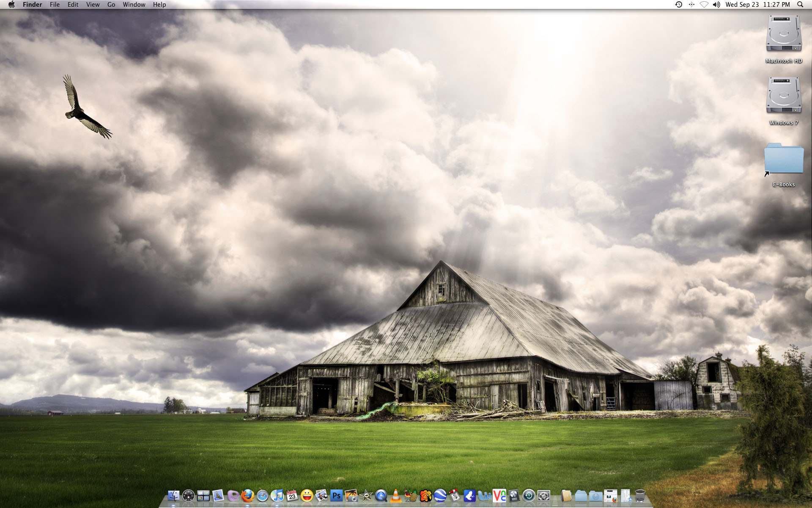The height and width of the screenshot is (508, 812).
Task: Open the Finder application menu
Action: coord(33,4)
